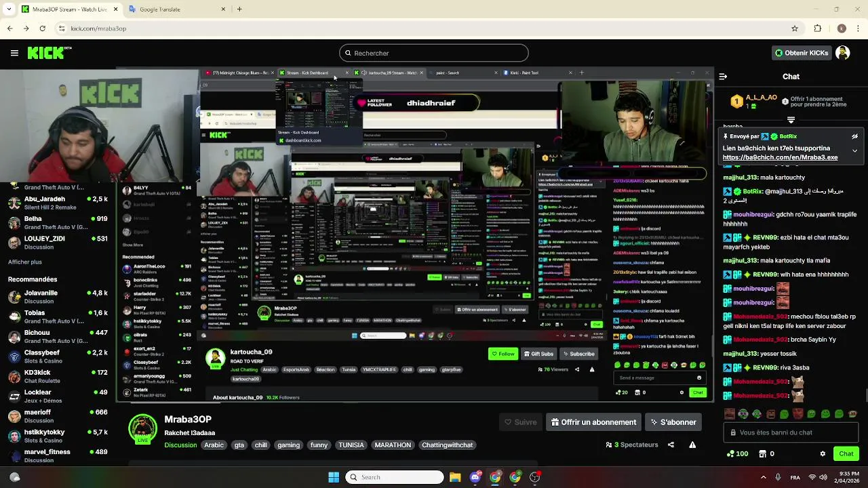Viewport: 868px width, 488px height.
Task: Select the gta tag
Action: [x=239, y=445]
